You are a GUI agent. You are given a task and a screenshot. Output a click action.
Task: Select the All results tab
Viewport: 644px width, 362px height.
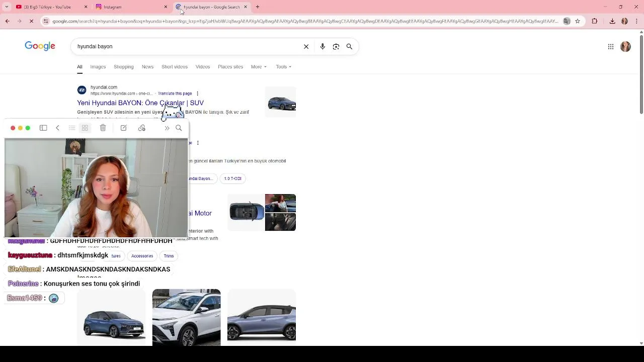coord(79,67)
